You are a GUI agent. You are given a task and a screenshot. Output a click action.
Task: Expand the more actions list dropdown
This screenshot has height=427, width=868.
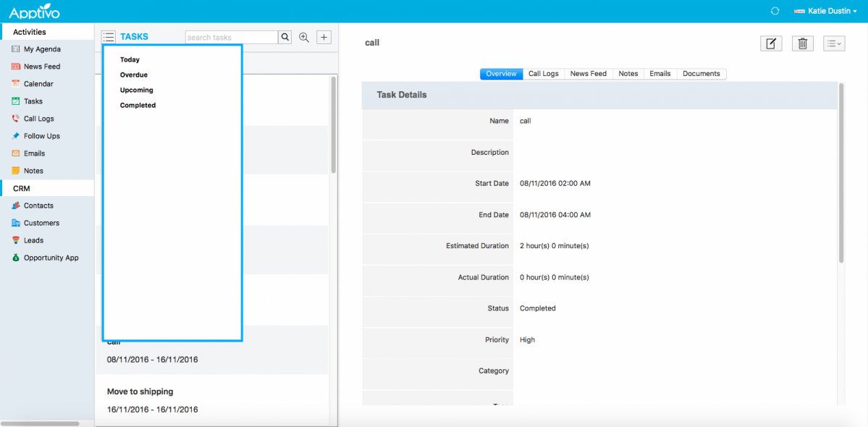[834, 43]
